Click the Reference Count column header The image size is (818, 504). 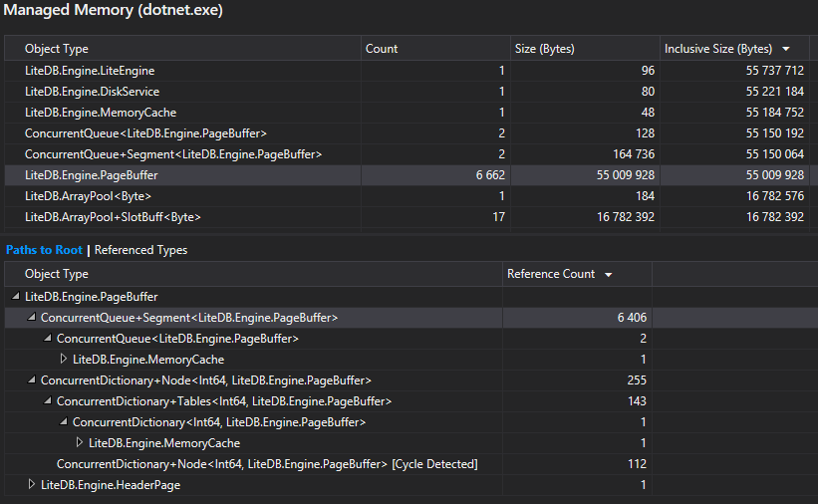coord(577,274)
